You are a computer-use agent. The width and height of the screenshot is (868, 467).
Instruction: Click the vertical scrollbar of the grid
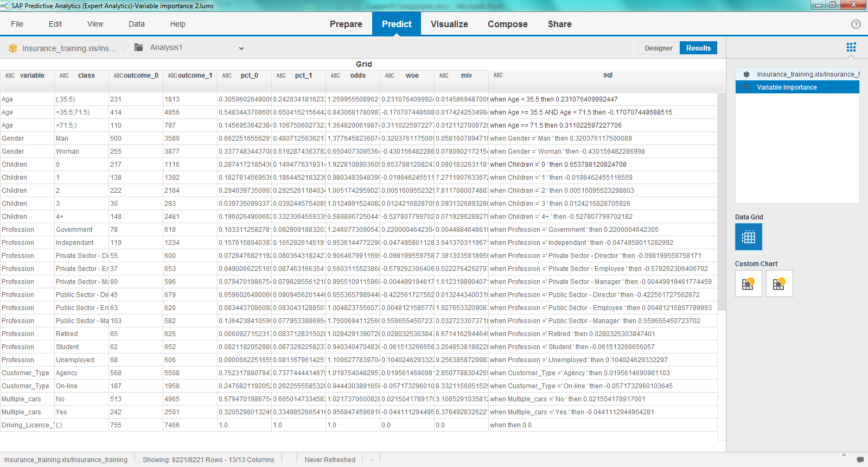pyautogui.click(x=722, y=201)
